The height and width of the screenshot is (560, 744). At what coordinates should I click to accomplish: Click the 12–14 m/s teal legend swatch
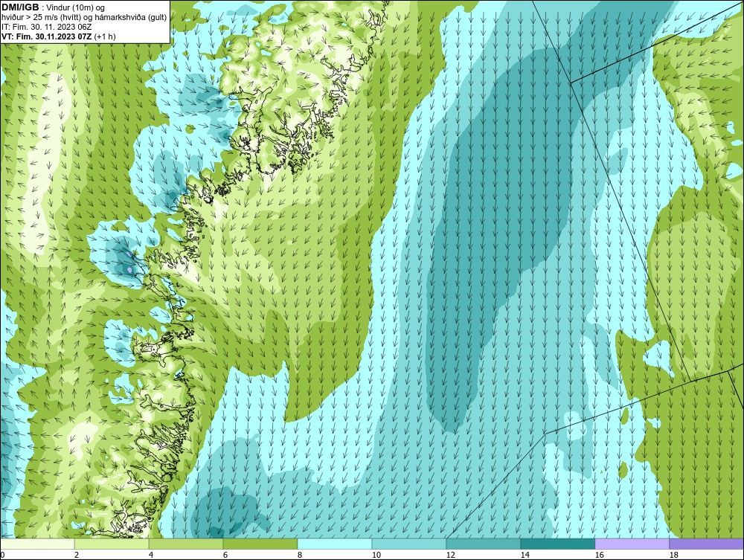(484, 544)
